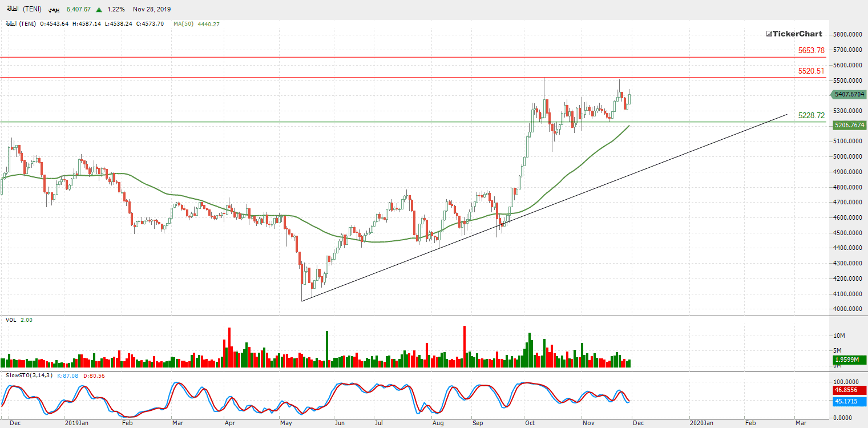Select the 5520.51 resistance level label
Viewport: 868px width, 428px height.
click(811, 71)
